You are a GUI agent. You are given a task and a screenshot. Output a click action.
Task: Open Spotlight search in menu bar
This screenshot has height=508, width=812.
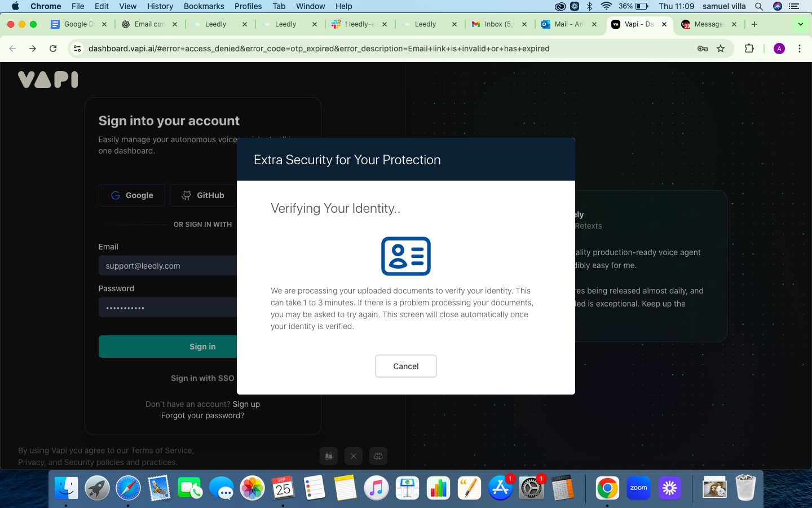point(759,6)
